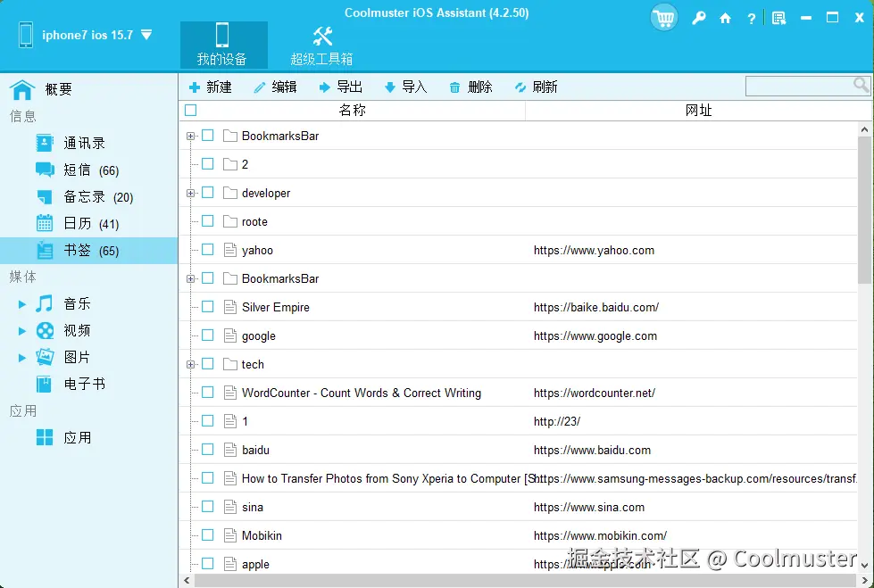Click the feedback icon in title bar
This screenshot has height=588, width=874.
point(778,19)
